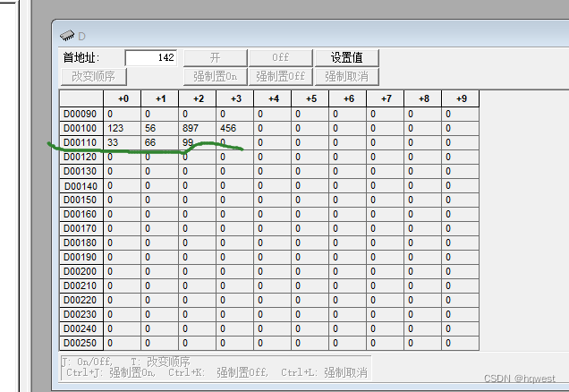The height and width of the screenshot is (392, 569).
Task: Select the D00230 +8 cell
Action: (423, 315)
